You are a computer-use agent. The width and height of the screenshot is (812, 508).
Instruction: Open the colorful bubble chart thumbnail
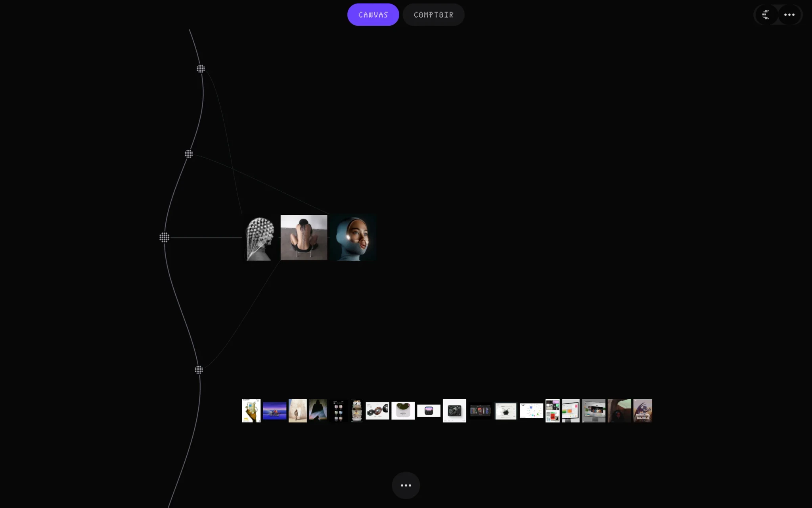pyautogui.click(x=531, y=411)
